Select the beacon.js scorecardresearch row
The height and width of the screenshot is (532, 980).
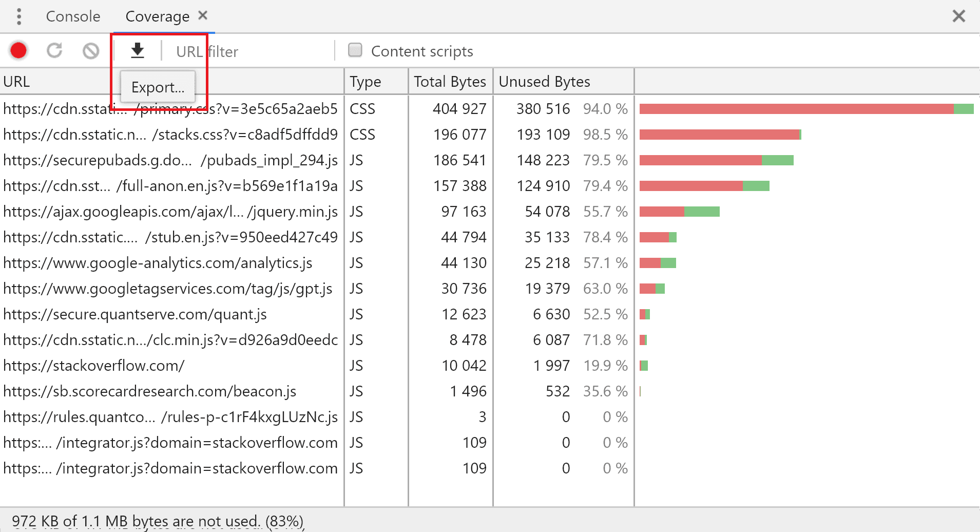coord(150,391)
